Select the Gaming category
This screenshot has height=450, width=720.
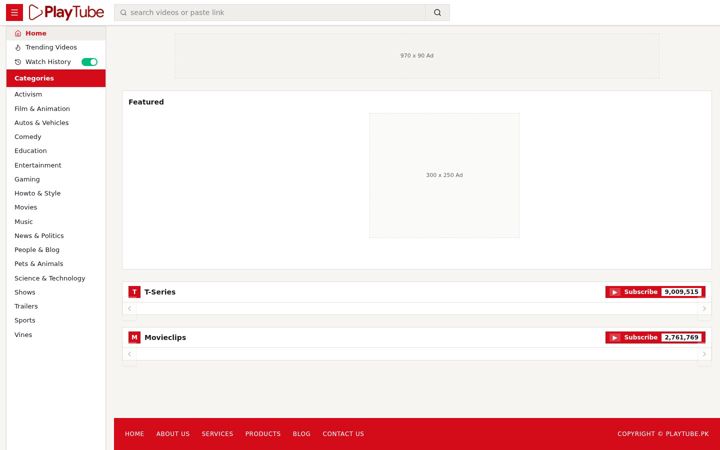coord(27,179)
